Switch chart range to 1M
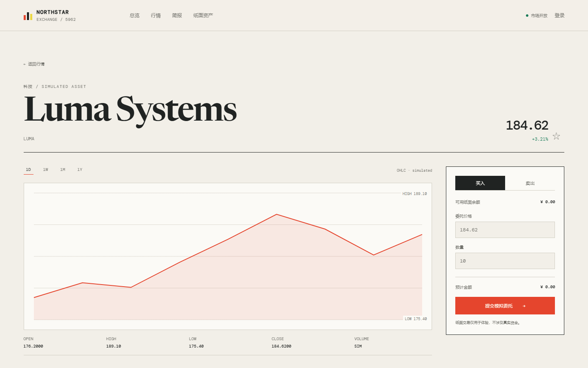 tap(62, 170)
